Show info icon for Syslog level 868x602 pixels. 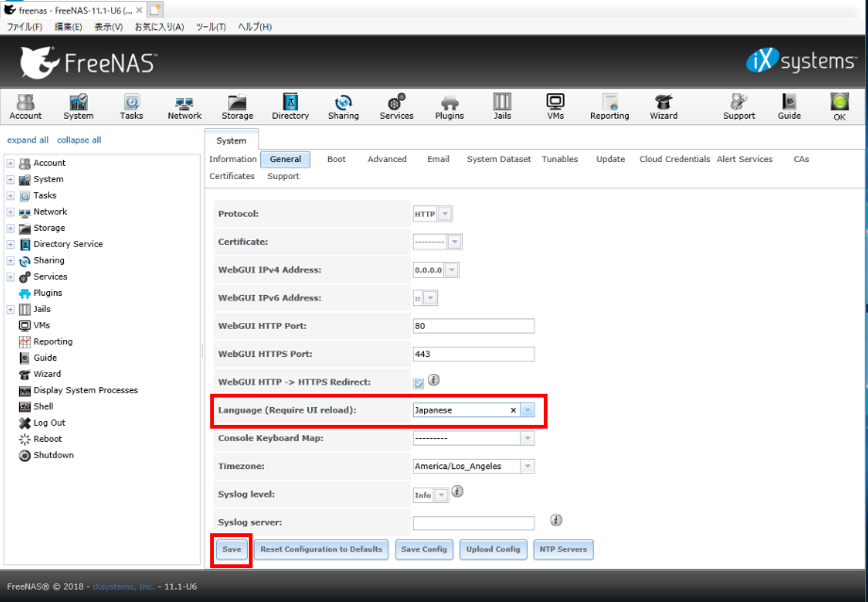click(x=457, y=492)
